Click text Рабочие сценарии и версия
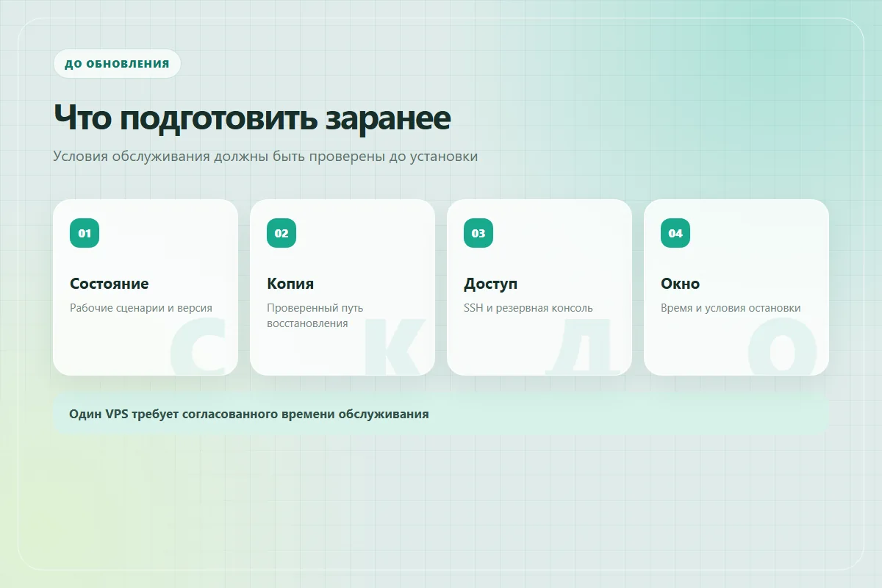The image size is (882, 588). [x=141, y=308]
